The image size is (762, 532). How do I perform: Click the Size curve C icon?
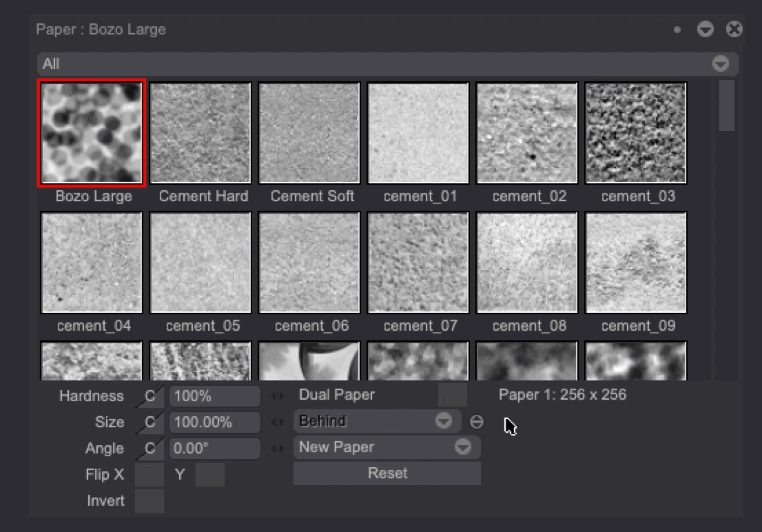(150, 422)
